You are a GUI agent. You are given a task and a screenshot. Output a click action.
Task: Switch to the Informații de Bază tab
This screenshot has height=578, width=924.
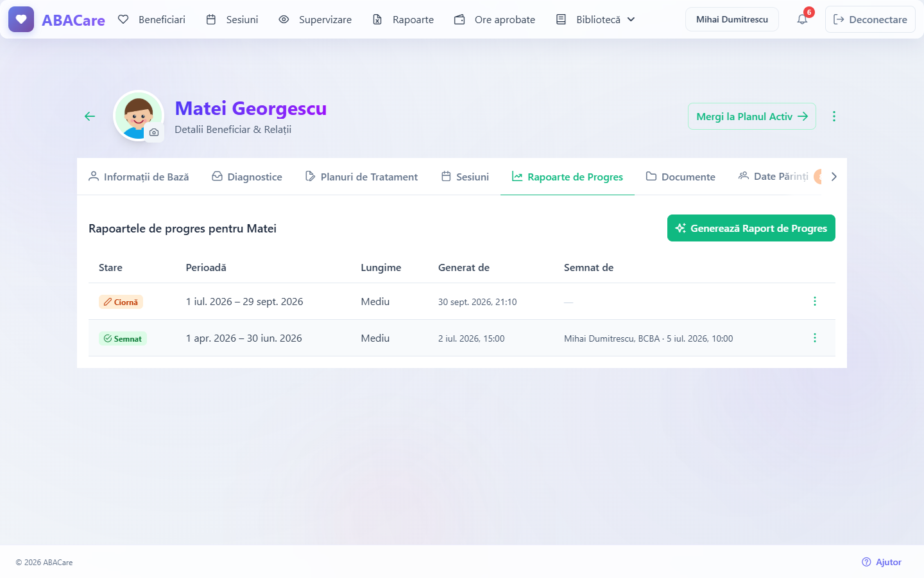point(139,177)
